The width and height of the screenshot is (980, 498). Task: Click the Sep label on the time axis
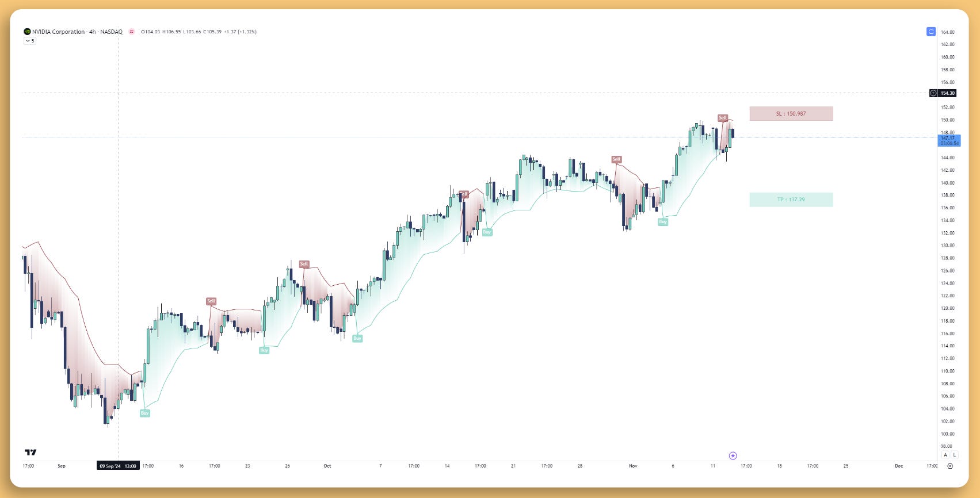click(x=62, y=466)
